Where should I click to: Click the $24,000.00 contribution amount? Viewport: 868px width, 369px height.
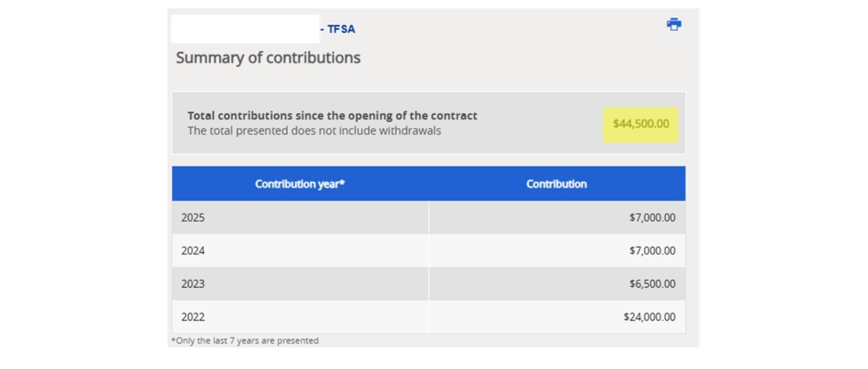point(649,317)
